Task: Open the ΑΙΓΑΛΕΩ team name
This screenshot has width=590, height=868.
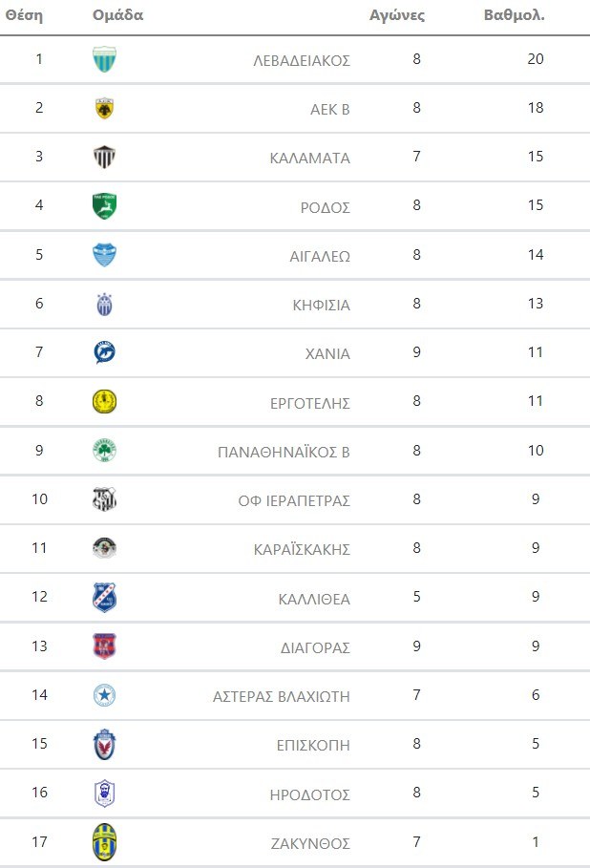Action: 320,256
